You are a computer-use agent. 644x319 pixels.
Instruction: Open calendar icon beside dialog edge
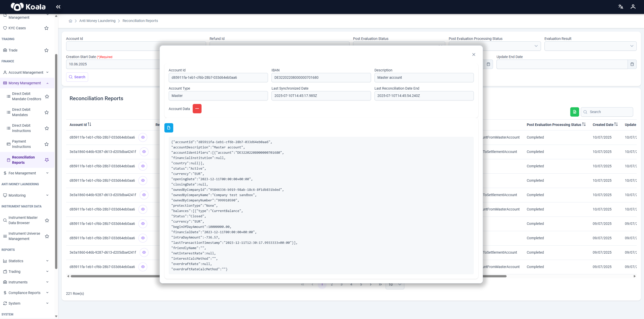click(488, 64)
